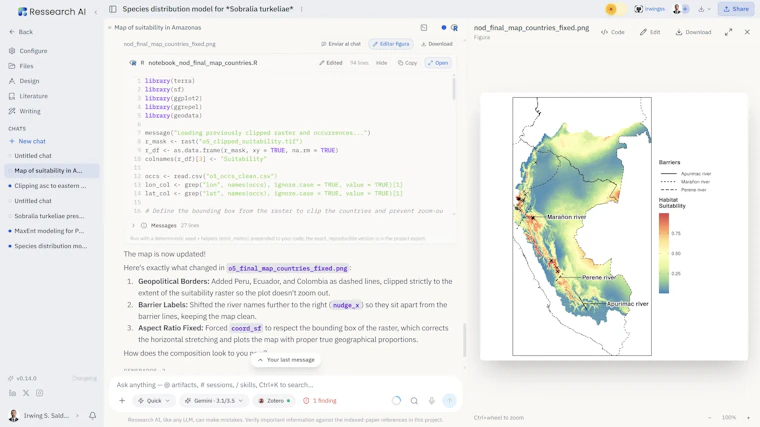Click the code block vertical scrollbar
The height and width of the screenshot is (427, 760).
click(x=454, y=88)
